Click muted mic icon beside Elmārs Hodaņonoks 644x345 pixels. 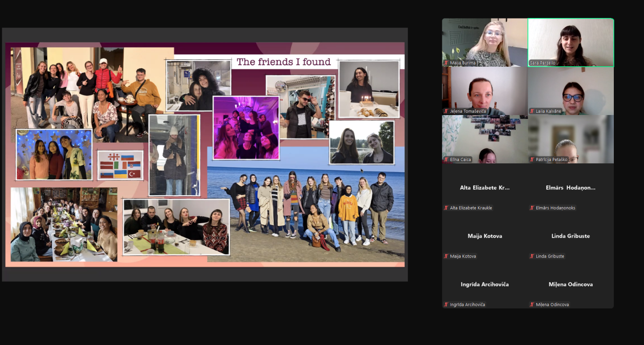[532, 208]
